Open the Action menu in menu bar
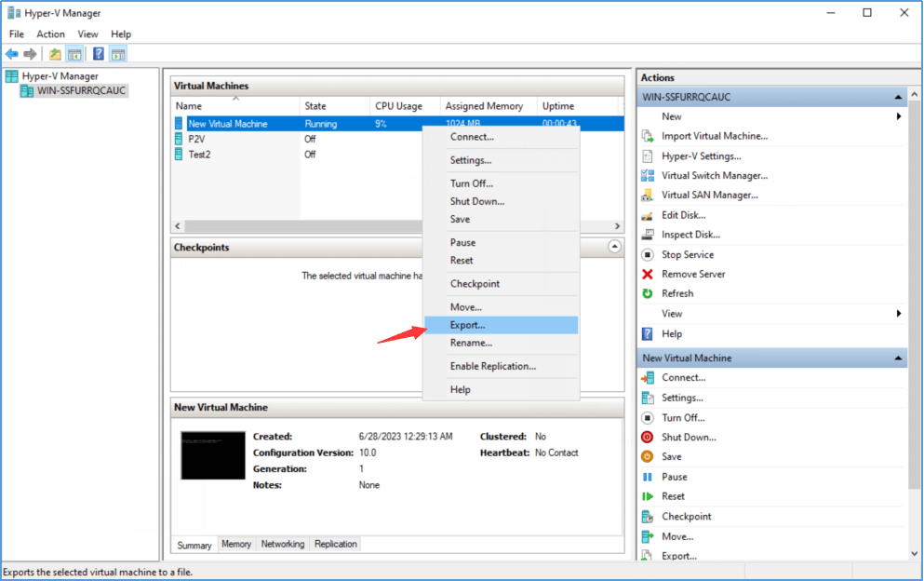 point(50,34)
